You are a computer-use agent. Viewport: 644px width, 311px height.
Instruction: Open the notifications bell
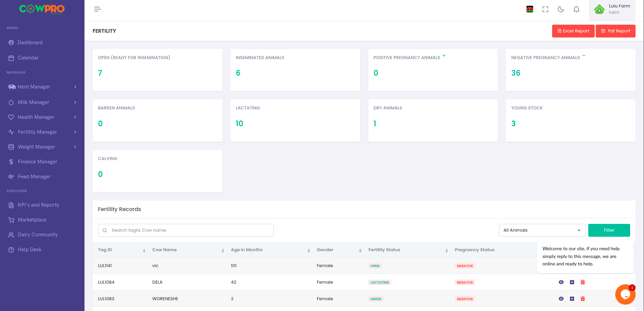click(x=576, y=9)
